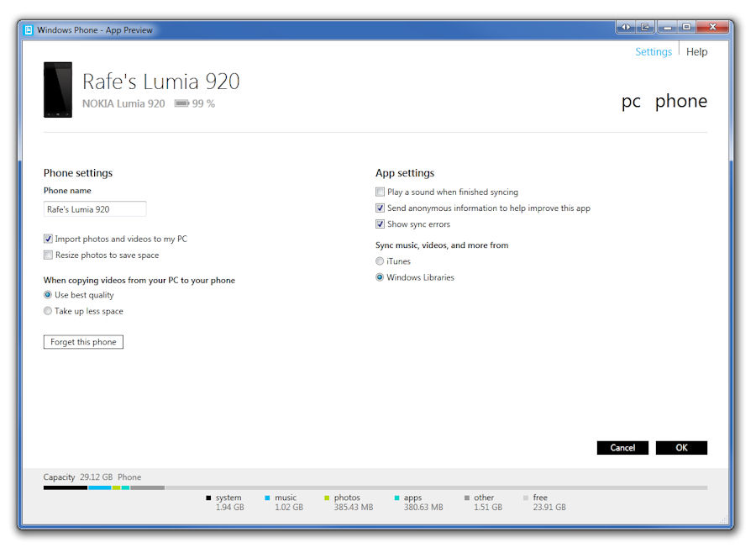Viewport: 756px width, 553px height.
Task: Switch to the pc tab
Action: [x=631, y=102]
